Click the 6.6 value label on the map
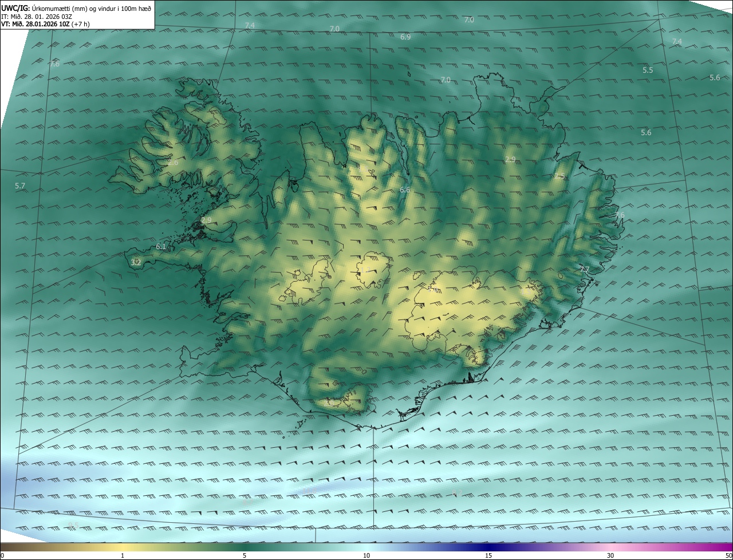Viewport: 733px width, 560px height. [x=405, y=190]
